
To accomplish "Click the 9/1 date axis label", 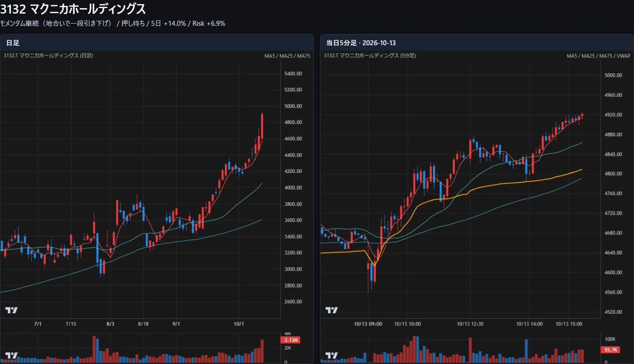I will (x=176, y=324).
